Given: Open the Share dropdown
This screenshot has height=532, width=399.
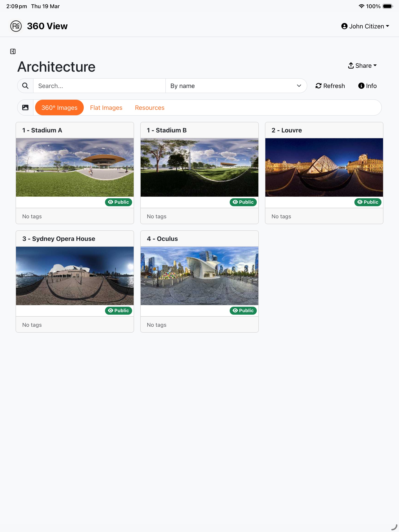Looking at the screenshot, I should point(362,65).
